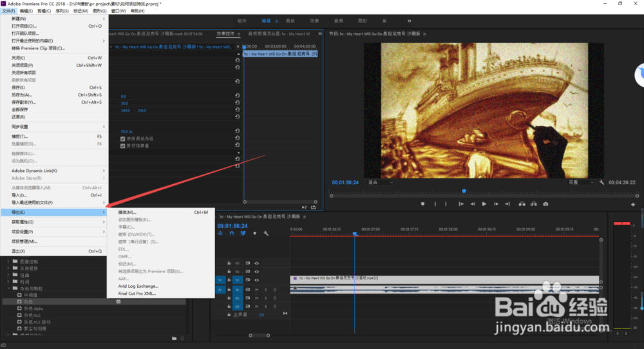Viewport: 644px width, 349px height.
Task: Open the 新建(N) submenu
Action: click(x=54, y=19)
